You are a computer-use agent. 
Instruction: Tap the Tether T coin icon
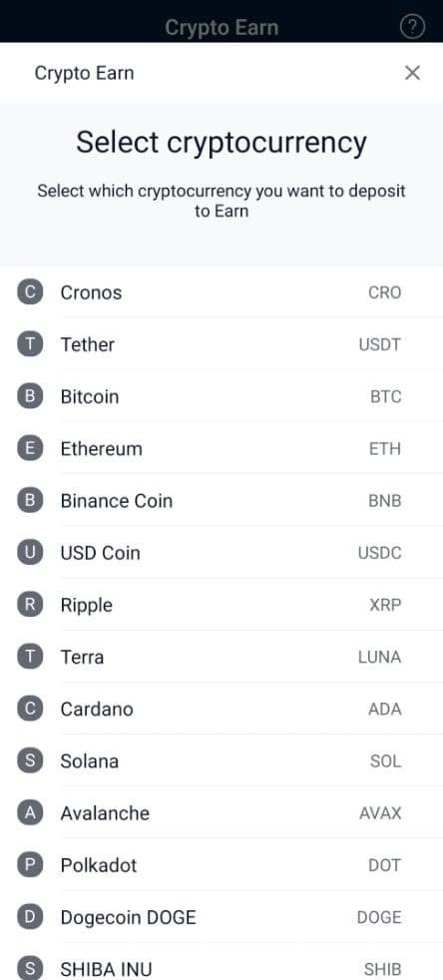coord(30,343)
